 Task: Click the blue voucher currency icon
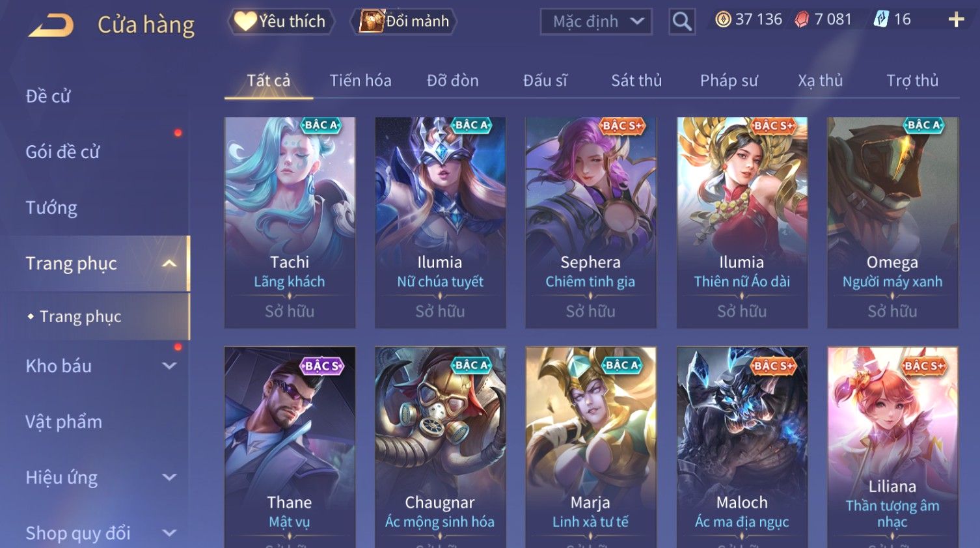click(881, 20)
